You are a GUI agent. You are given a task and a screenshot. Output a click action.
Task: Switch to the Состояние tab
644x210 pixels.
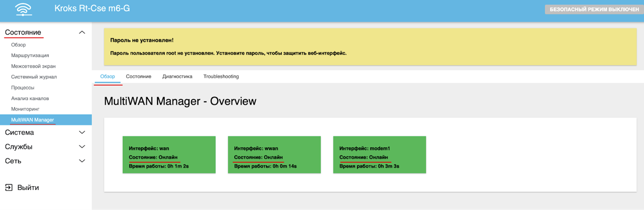tap(138, 77)
